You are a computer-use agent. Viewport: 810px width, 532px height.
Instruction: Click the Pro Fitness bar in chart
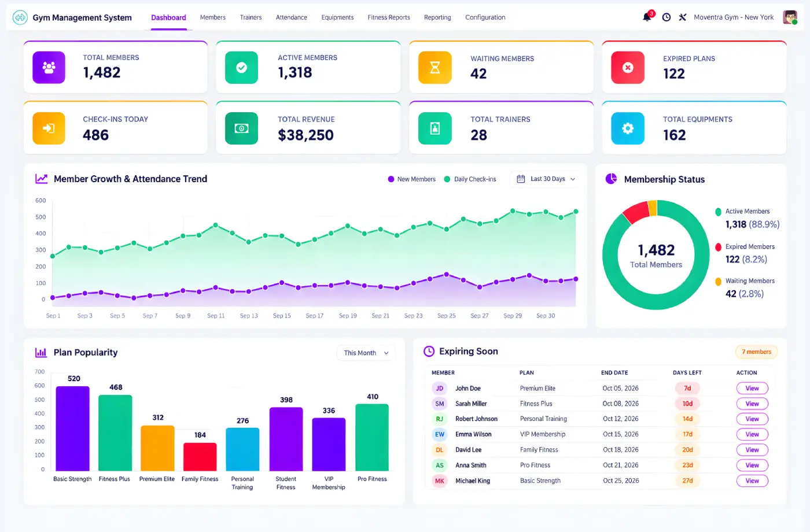point(372,437)
